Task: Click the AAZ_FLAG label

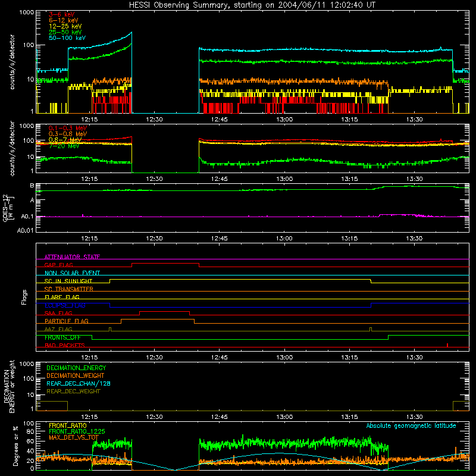Action: pos(58,329)
